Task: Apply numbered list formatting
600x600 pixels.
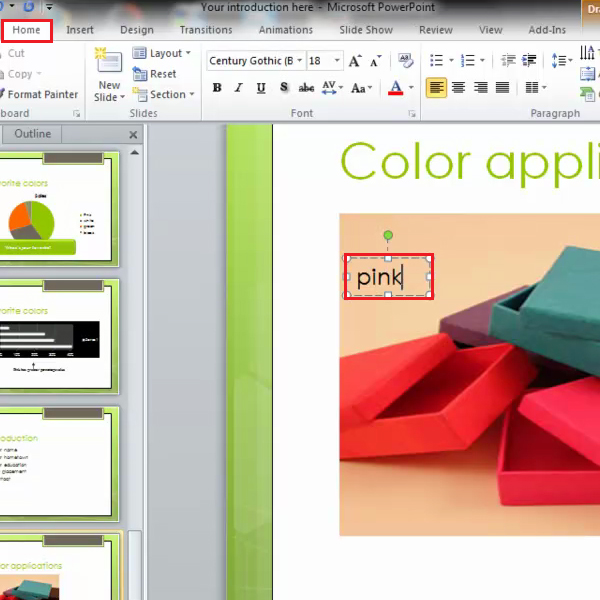Action: [468, 60]
